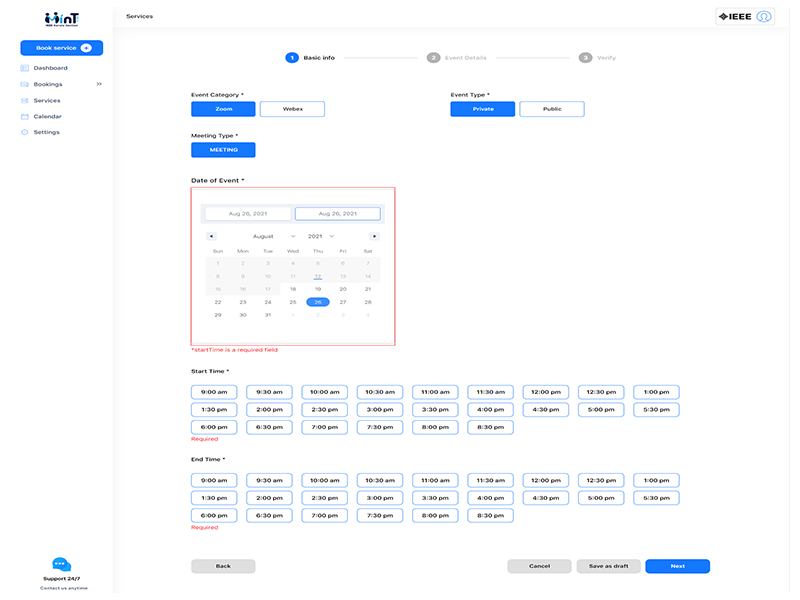Expand the Bookings submenu chevron
The height and width of the screenshot is (600, 800).
(x=98, y=84)
